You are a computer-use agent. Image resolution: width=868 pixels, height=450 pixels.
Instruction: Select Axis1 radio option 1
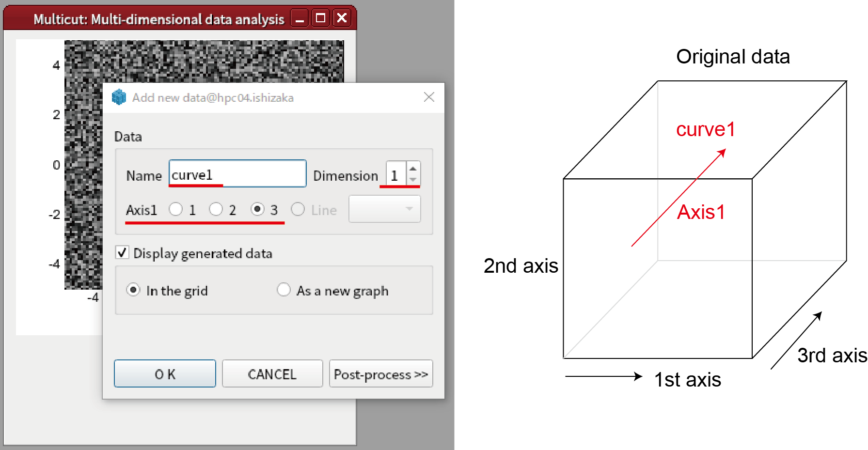click(175, 209)
